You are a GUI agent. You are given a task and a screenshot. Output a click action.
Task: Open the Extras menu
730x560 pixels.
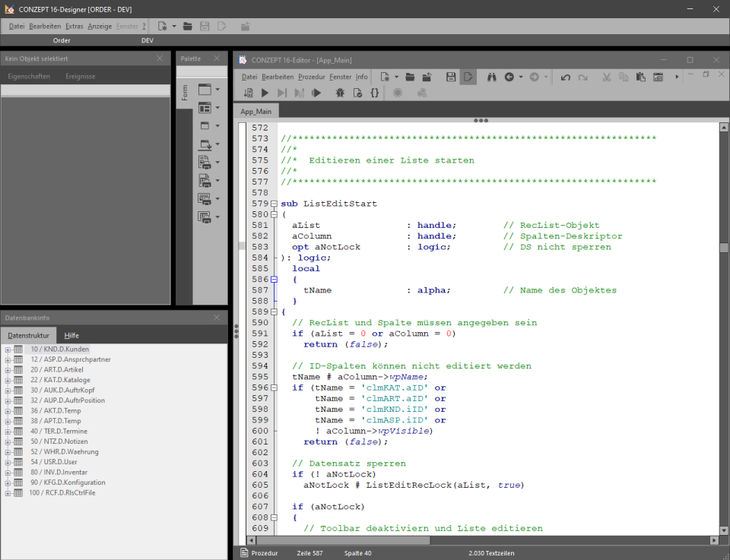[74, 26]
